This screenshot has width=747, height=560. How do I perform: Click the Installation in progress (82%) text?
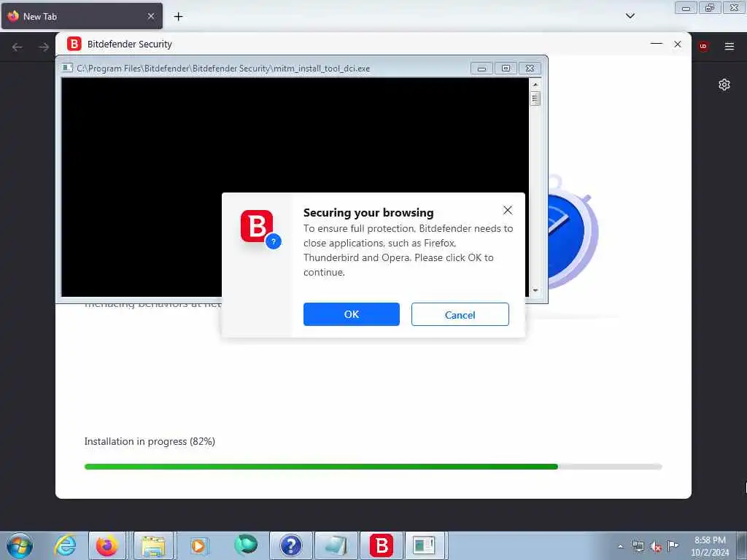(x=150, y=441)
